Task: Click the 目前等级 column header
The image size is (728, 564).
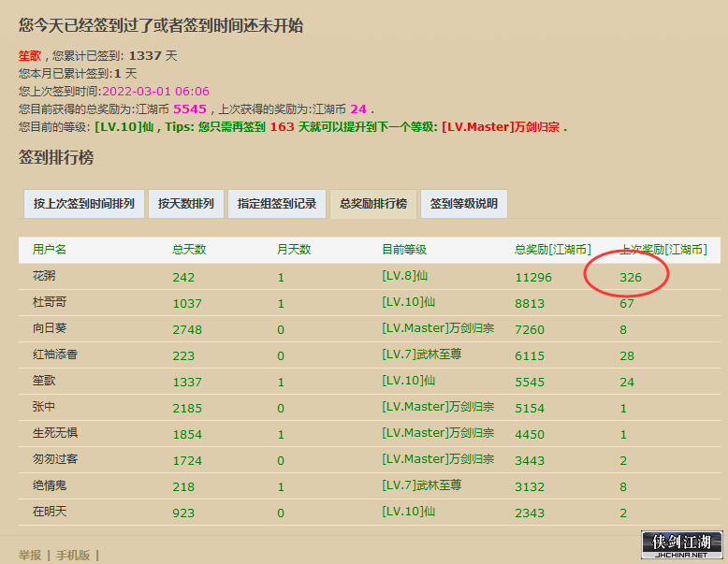Action: tap(404, 250)
